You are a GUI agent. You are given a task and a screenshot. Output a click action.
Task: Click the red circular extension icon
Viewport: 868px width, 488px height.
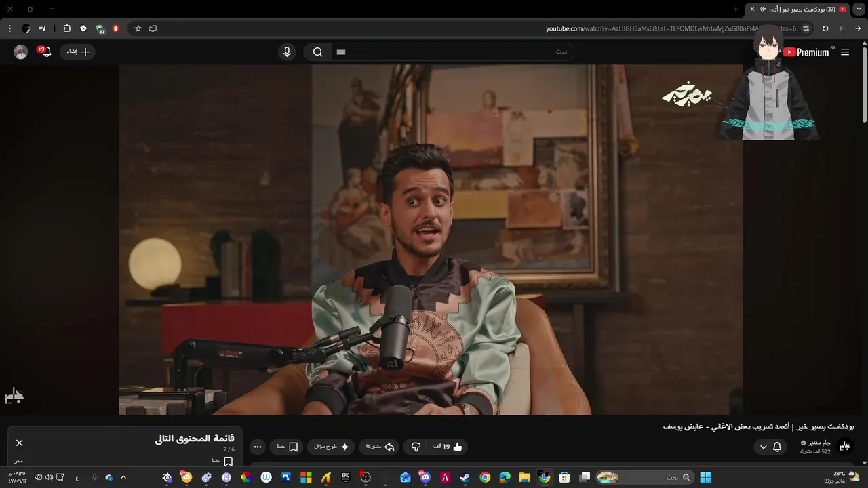[x=116, y=28]
